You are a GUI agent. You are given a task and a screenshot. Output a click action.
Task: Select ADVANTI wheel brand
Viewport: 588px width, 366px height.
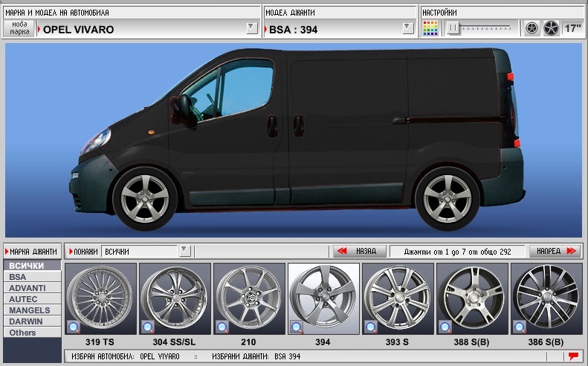click(32, 288)
